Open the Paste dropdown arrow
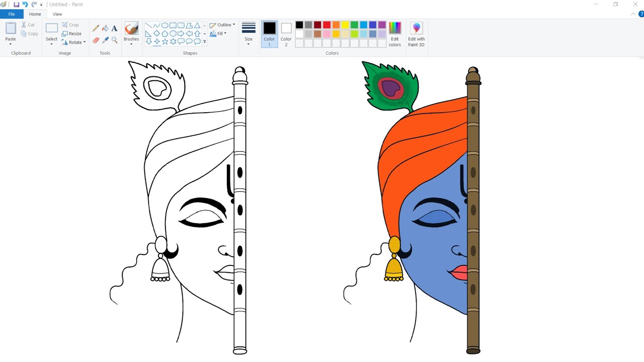644x362 pixels. [x=11, y=44]
